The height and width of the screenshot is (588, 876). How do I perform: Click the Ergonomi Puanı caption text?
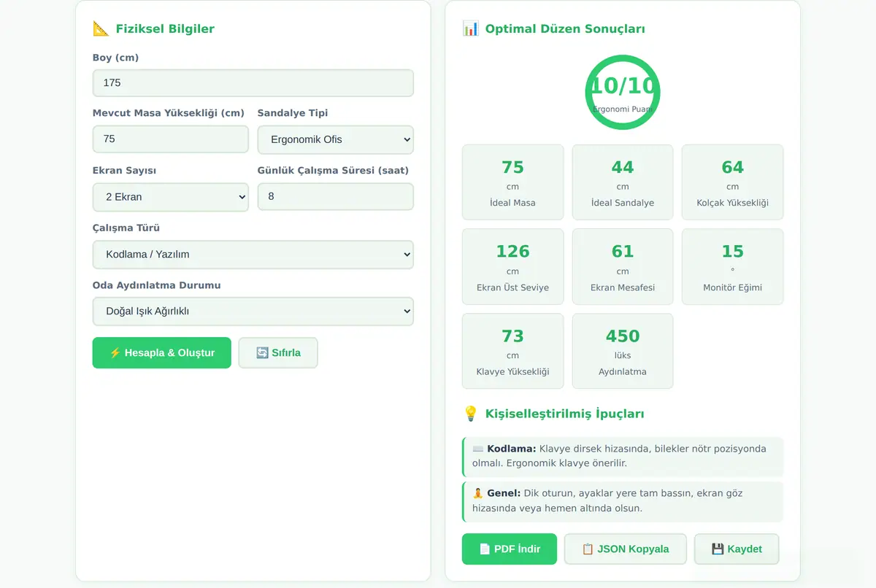point(623,109)
